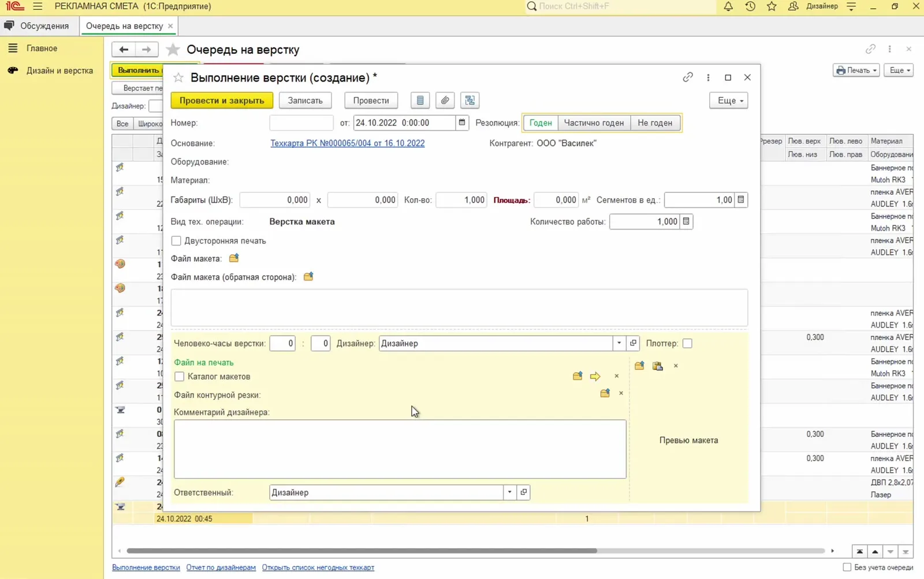The image size is (924, 579).
Task: Click the Записать button
Action: point(305,101)
